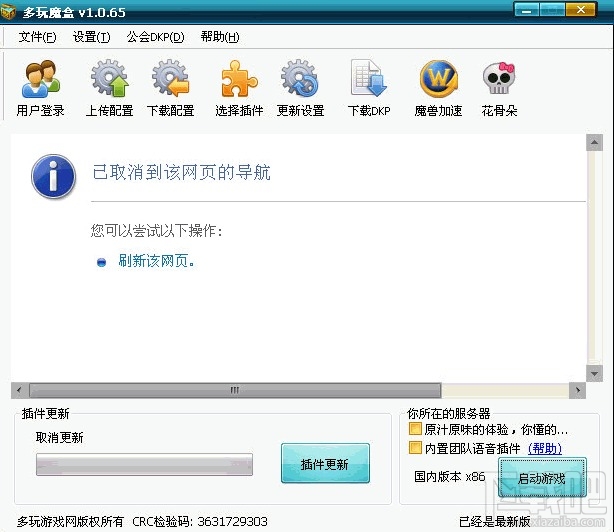The image size is (614, 532).
Task: Toggle the 内置团队语音插件 checkbox
Action: coord(415,447)
